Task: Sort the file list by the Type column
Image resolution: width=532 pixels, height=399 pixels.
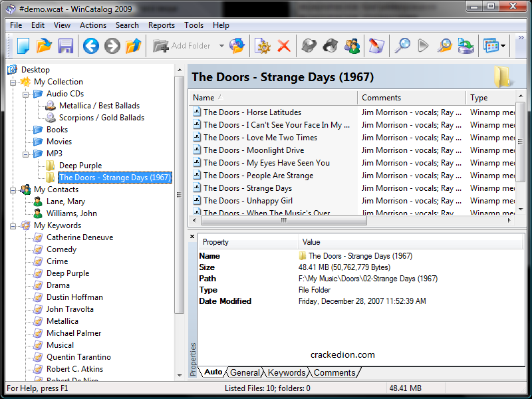Action: click(491, 98)
